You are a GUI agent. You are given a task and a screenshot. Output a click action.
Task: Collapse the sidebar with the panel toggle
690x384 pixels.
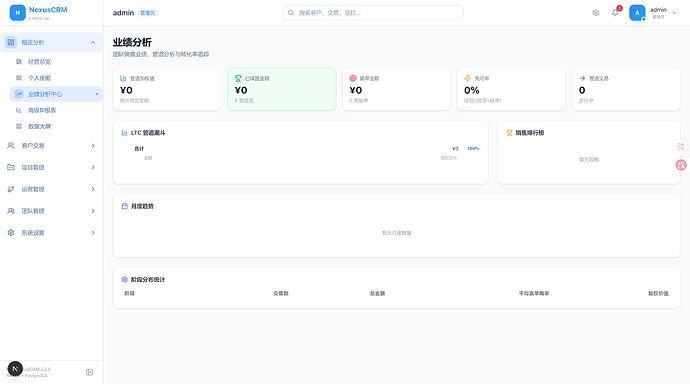(89, 373)
